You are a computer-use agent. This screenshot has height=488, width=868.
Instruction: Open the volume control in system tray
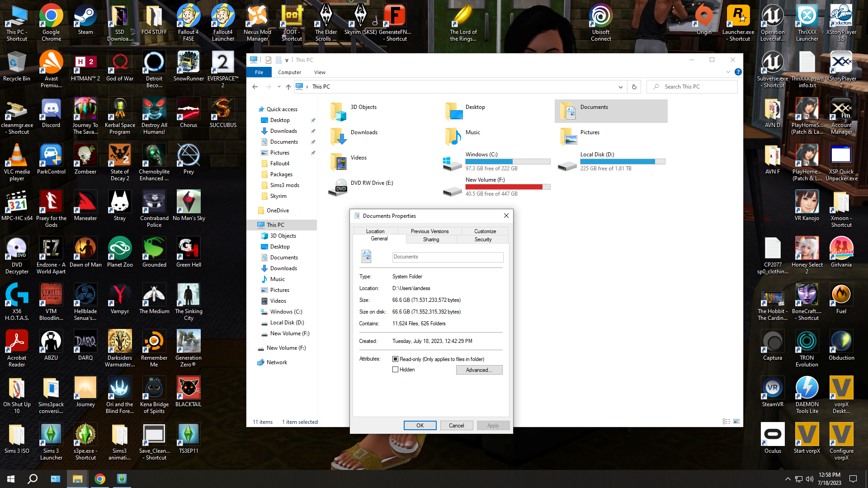click(809, 479)
